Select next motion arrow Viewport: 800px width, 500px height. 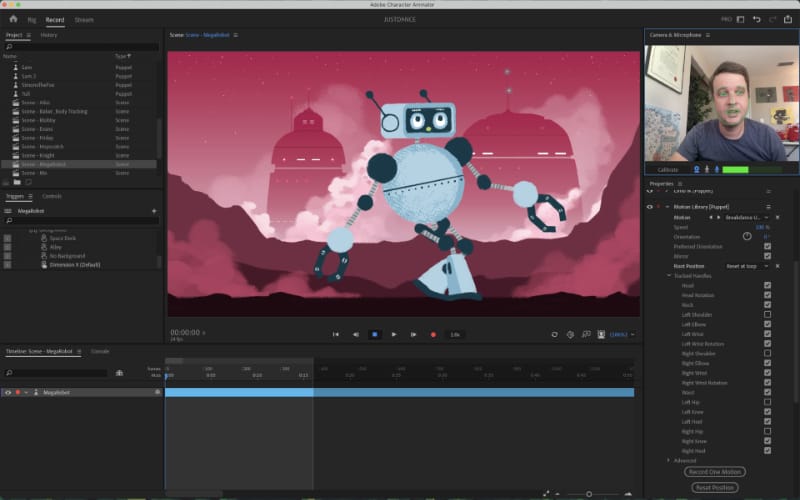pos(718,217)
